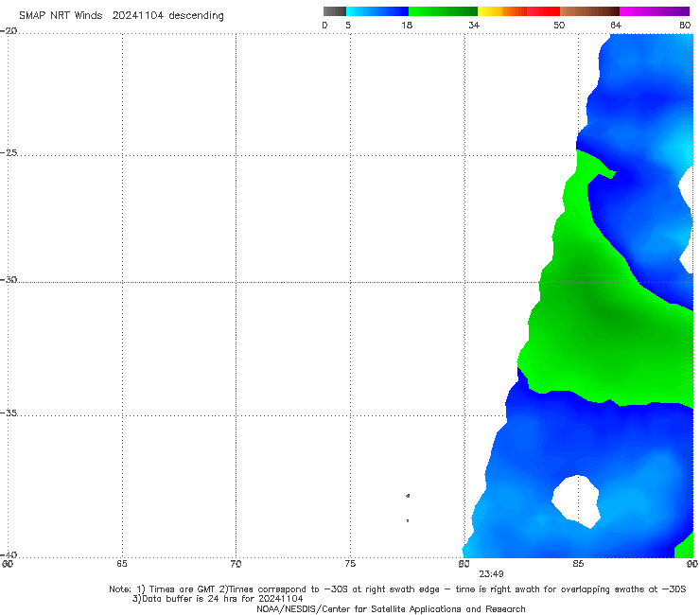
Task: Click the swath time label 23:49
Action: point(492,574)
